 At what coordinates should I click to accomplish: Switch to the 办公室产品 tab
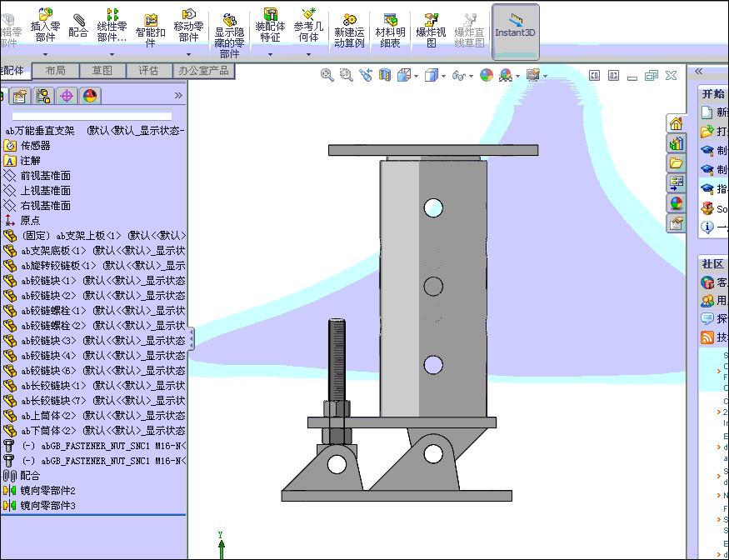[x=203, y=71]
